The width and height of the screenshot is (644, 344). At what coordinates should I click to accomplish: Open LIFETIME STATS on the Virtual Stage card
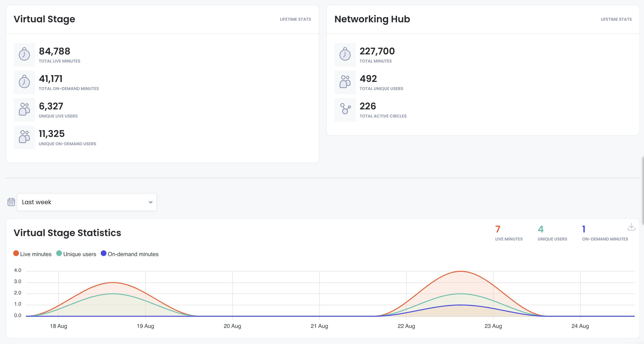(295, 19)
